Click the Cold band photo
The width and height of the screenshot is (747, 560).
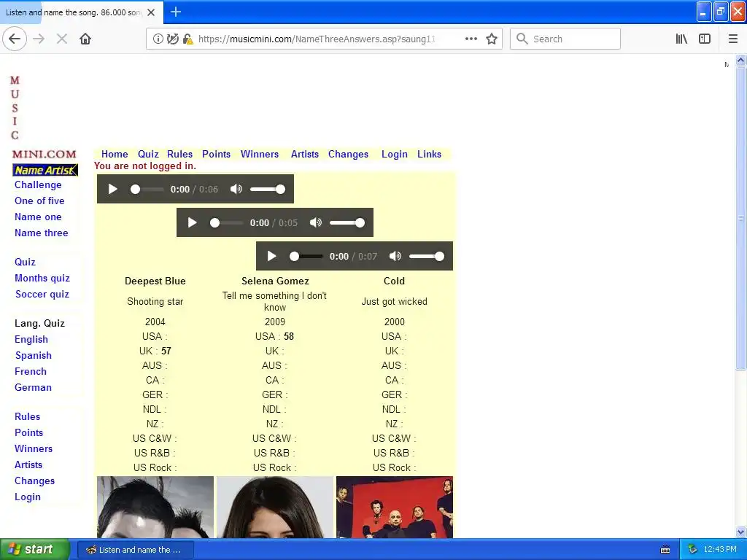tap(395, 507)
